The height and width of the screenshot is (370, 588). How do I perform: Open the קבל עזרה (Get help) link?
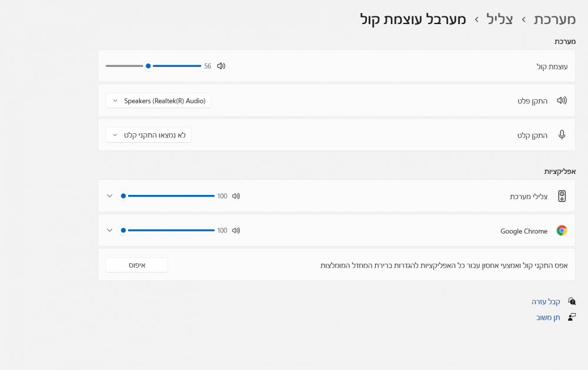(546, 301)
